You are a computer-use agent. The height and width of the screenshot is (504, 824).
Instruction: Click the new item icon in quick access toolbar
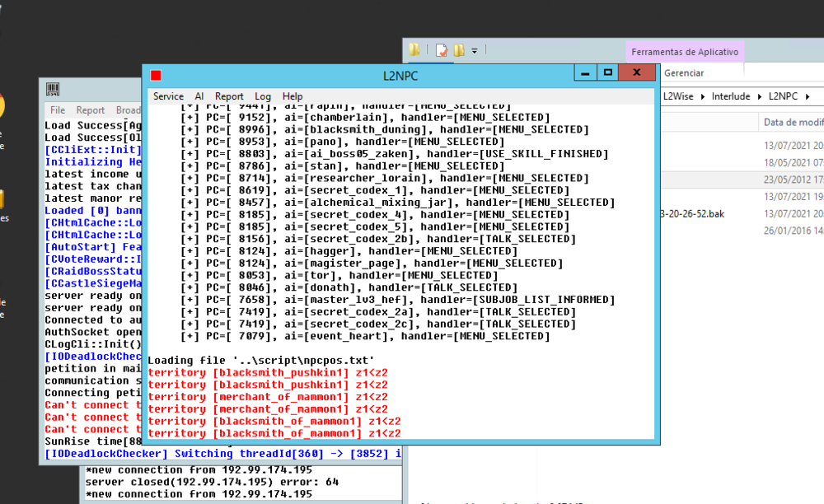(441, 49)
